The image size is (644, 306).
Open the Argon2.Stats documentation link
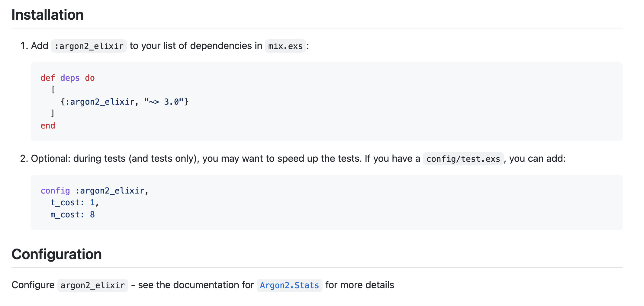[x=289, y=285]
